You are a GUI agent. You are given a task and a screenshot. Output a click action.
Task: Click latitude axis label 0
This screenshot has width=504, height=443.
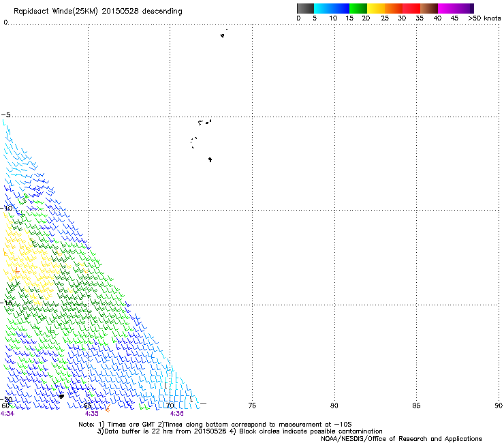[x=5, y=22]
